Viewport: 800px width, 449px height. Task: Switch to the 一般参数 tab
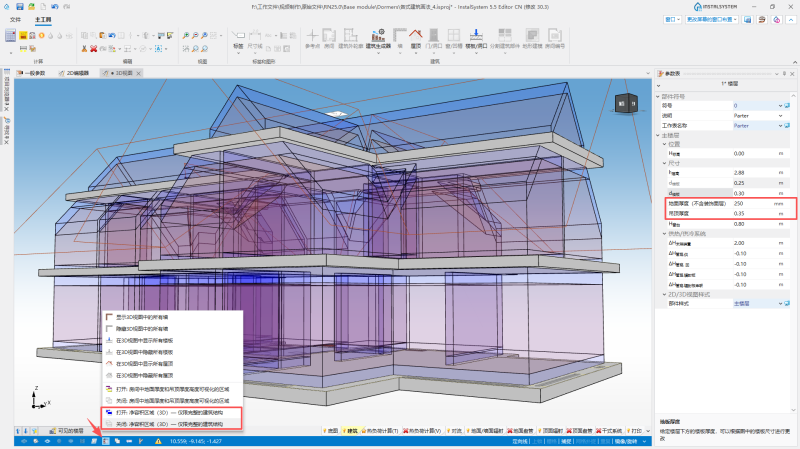[x=31, y=73]
